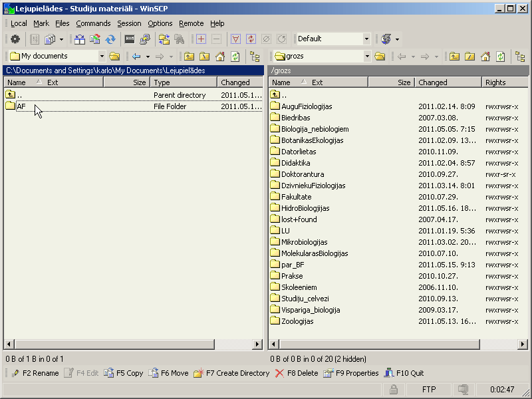Open the Help menu
Viewport: 532px width, 399px height.
coord(217,23)
